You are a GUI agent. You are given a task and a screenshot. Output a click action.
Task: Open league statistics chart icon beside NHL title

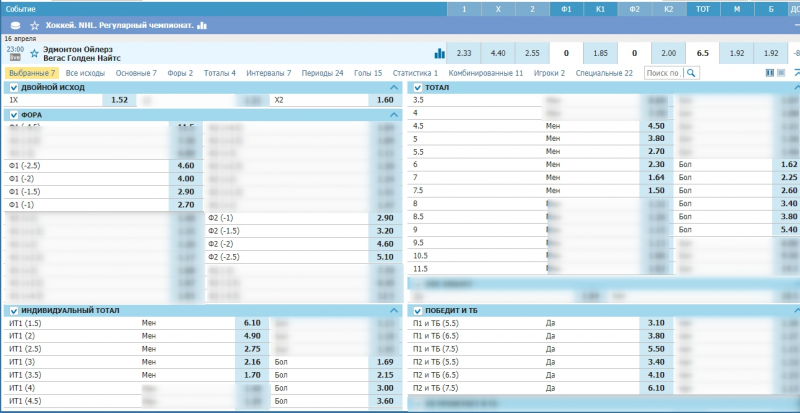202,25
